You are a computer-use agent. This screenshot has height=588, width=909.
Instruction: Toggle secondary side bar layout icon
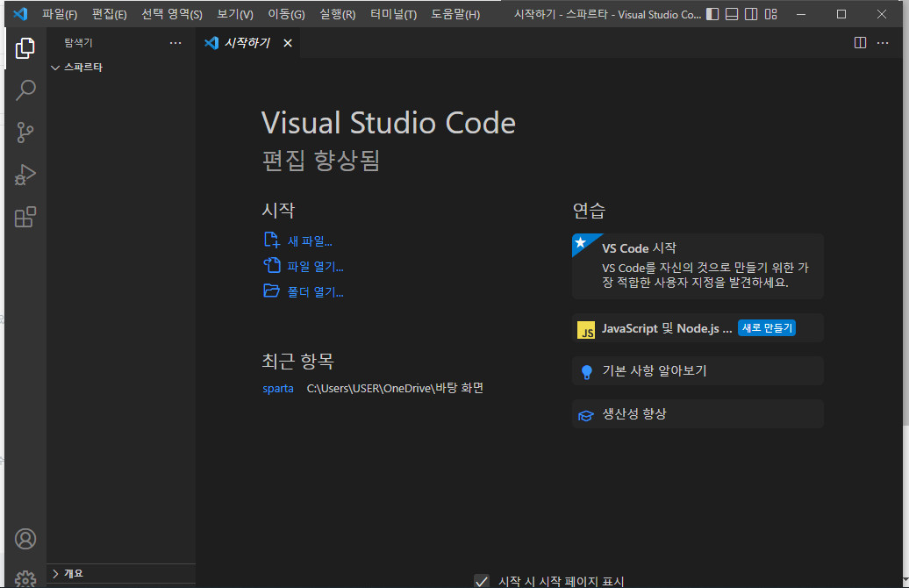click(x=751, y=14)
